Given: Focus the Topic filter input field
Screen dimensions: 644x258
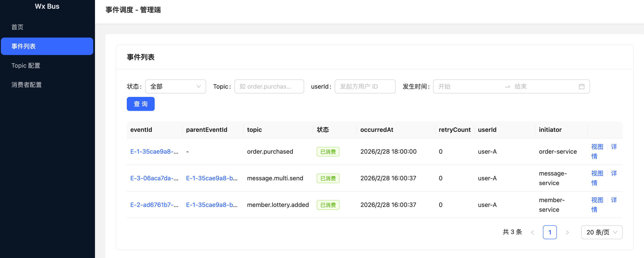Looking at the screenshot, I should click(x=269, y=86).
